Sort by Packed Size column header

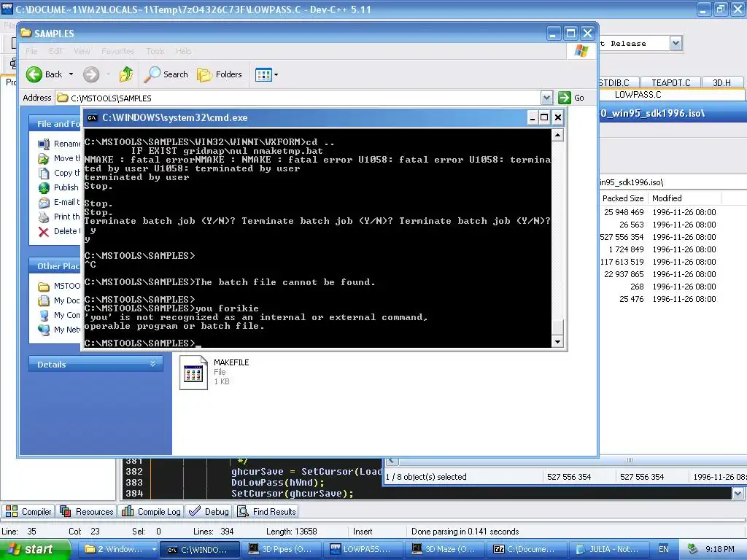[622, 198]
